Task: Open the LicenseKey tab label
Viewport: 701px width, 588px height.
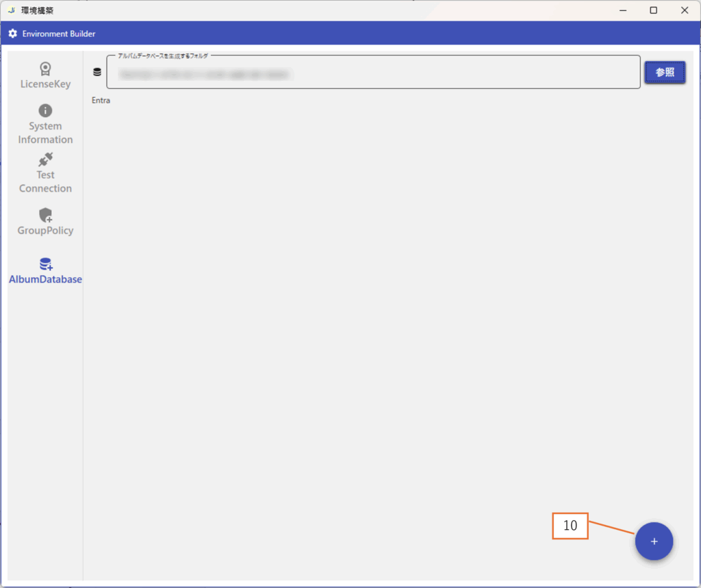Action: pyautogui.click(x=45, y=84)
